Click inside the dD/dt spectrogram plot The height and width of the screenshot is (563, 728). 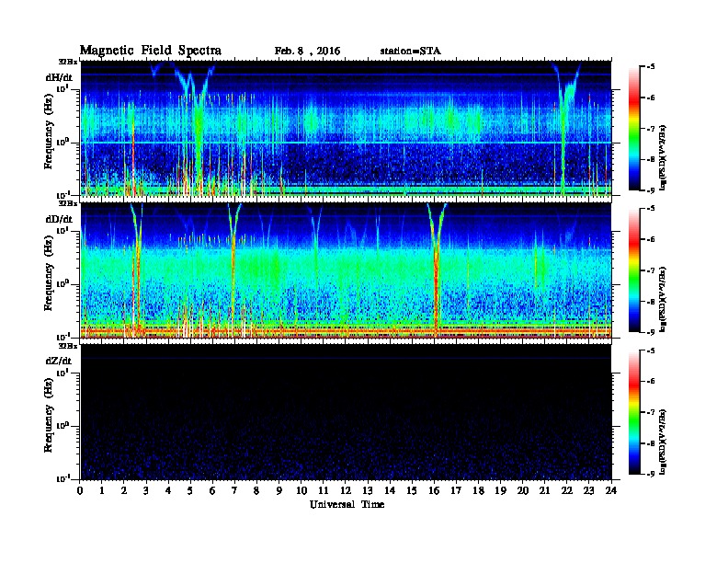tap(346, 270)
